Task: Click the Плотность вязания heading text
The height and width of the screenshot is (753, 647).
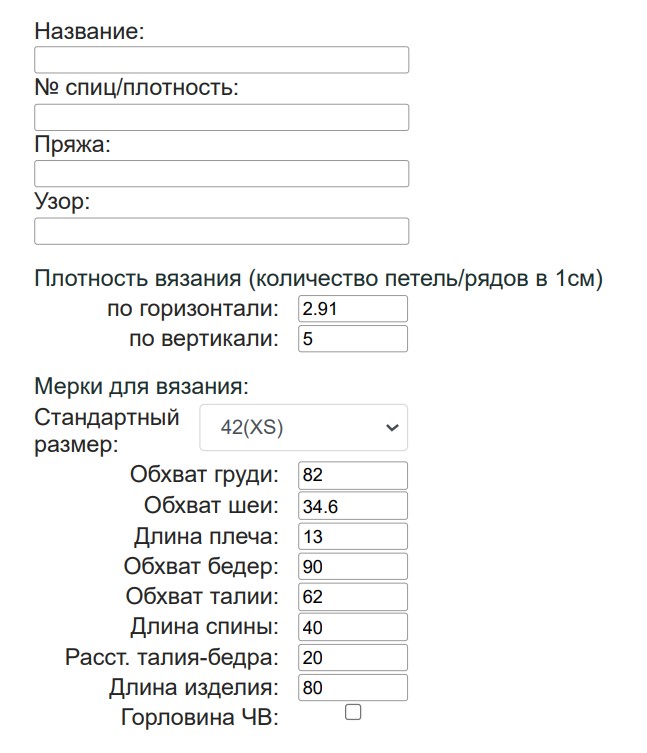Action: point(318,278)
